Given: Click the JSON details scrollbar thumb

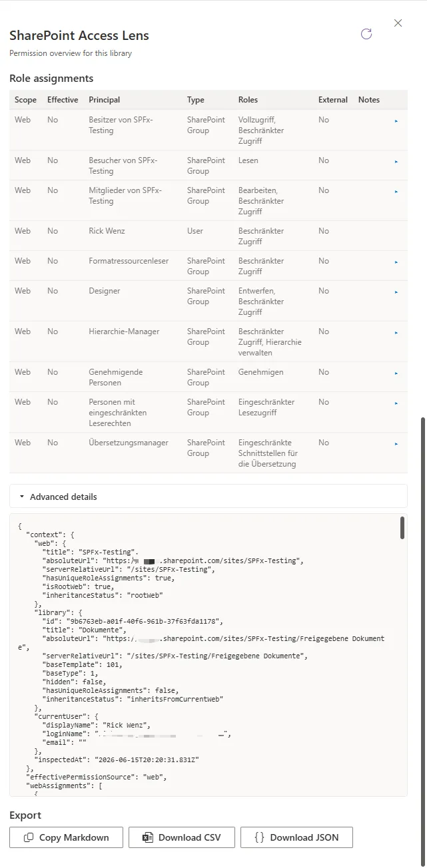Looking at the screenshot, I should (402, 527).
